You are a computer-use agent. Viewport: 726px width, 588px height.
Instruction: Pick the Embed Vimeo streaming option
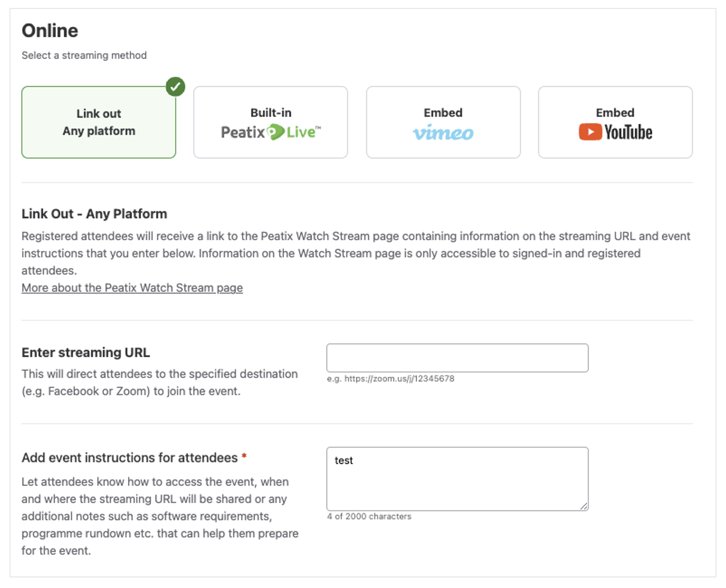[443, 122]
